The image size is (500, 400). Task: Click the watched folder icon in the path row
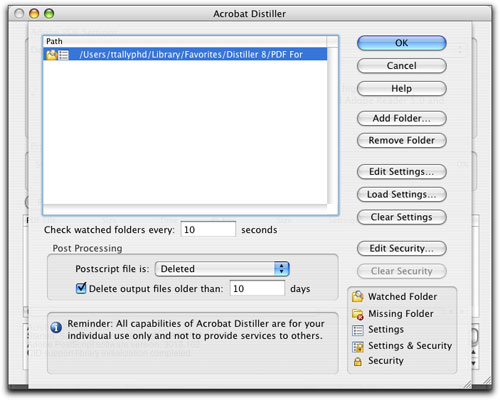(x=52, y=54)
